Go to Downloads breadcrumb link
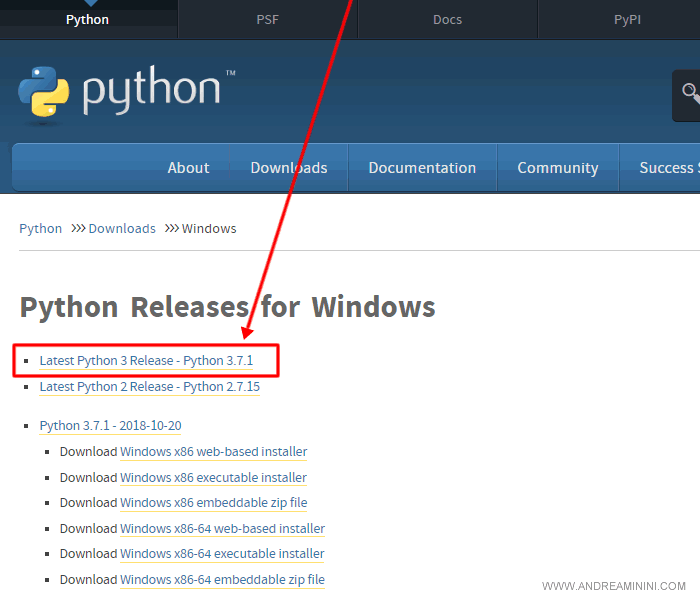This screenshot has width=700, height=600. (x=122, y=229)
